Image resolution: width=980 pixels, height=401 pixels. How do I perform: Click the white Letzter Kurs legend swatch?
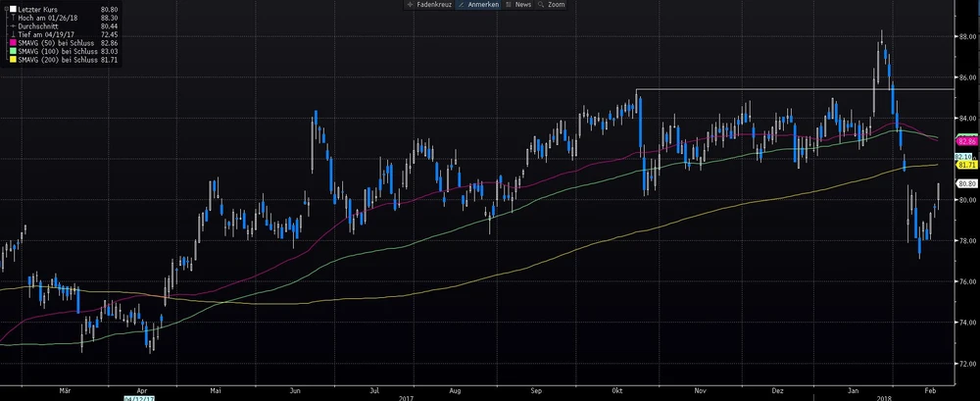pos(12,9)
